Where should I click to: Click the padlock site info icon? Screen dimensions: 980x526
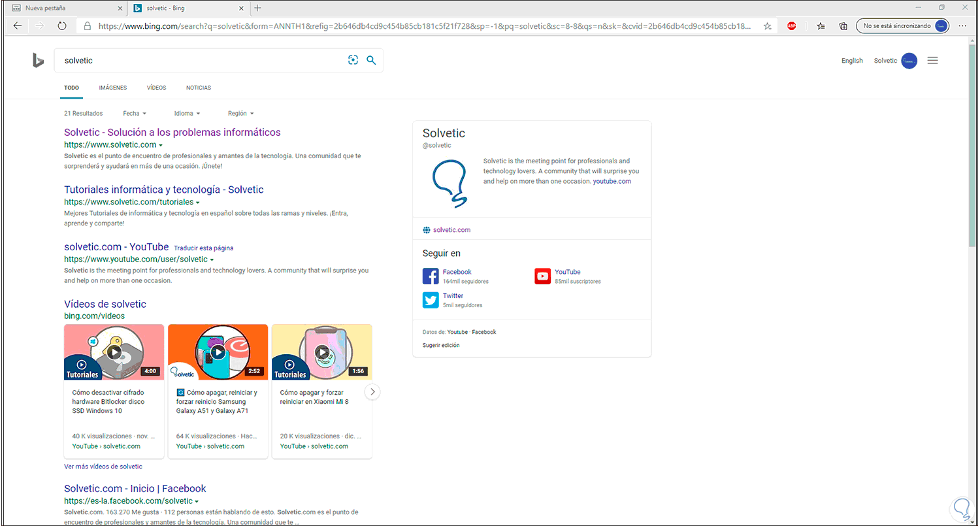point(87,26)
